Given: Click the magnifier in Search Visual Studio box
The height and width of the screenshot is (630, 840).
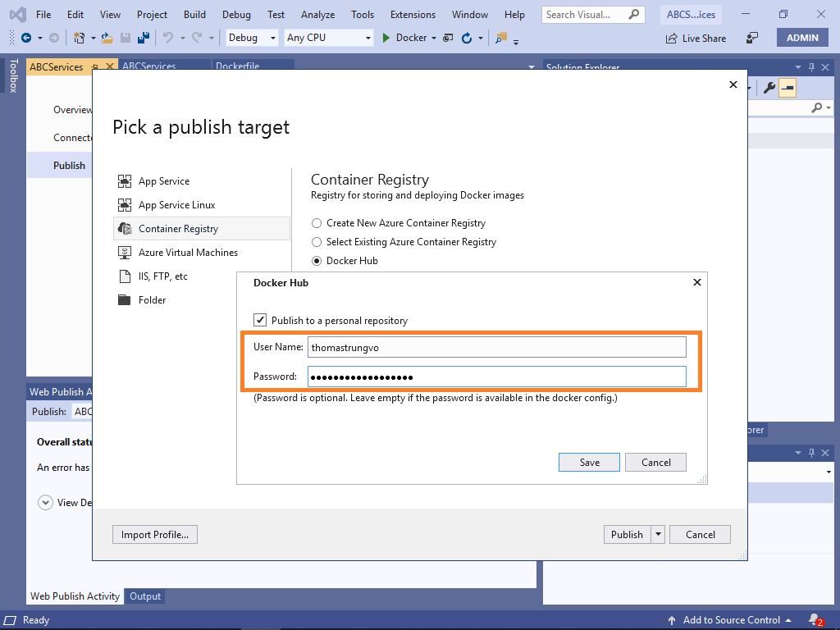Looking at the screenshot, I should click(634, 15).
